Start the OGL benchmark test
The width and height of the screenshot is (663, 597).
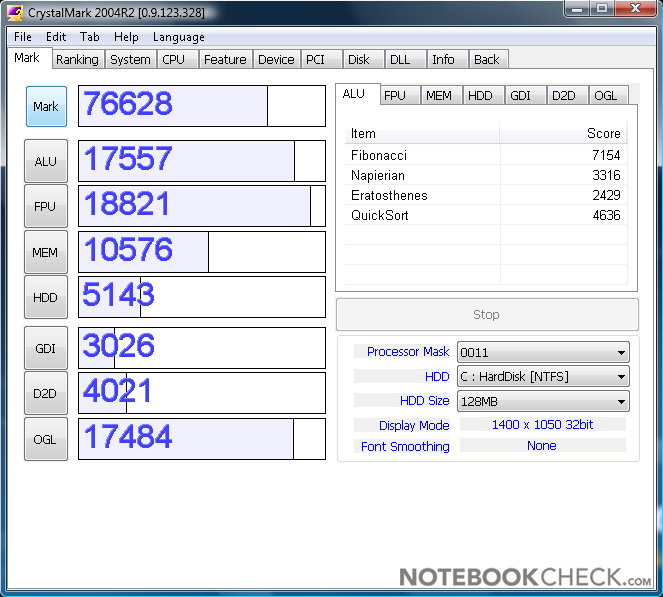pos(46,439)
